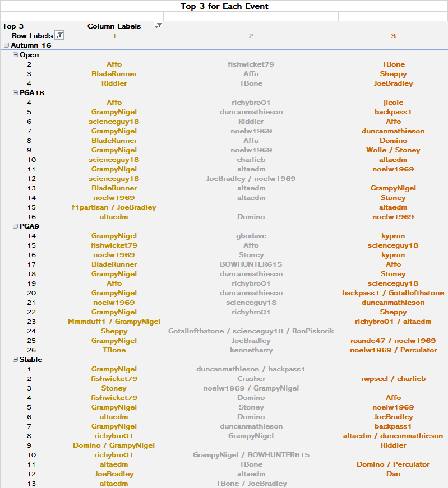This screenshot has height=488, width=448.
Task: Select the 'jlcole' cell
Action: pyautogui.click(x=393, y=103)
